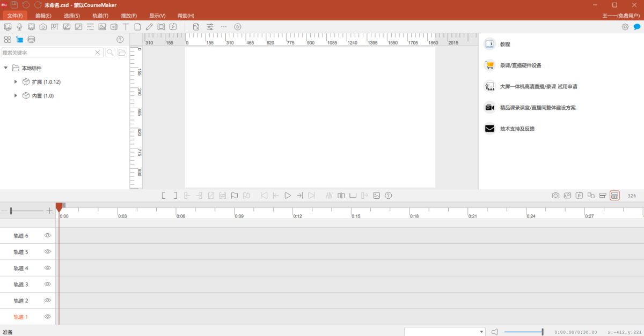644x336 pixels.
Task: Click the flag marker icon above timeline
Action: point(235,196)
